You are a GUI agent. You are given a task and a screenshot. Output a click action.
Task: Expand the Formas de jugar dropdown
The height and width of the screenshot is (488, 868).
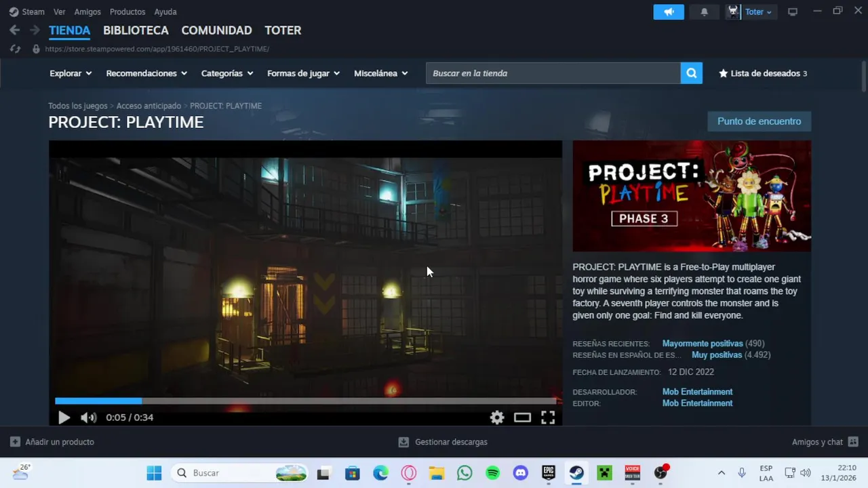tap(303, 73)
